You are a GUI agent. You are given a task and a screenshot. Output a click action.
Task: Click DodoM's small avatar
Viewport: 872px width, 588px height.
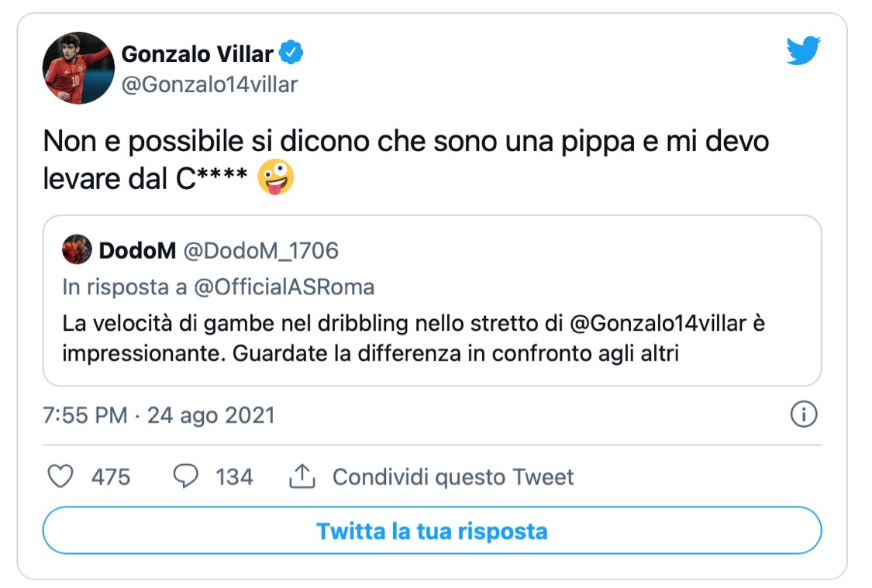[x=77, y=251]
